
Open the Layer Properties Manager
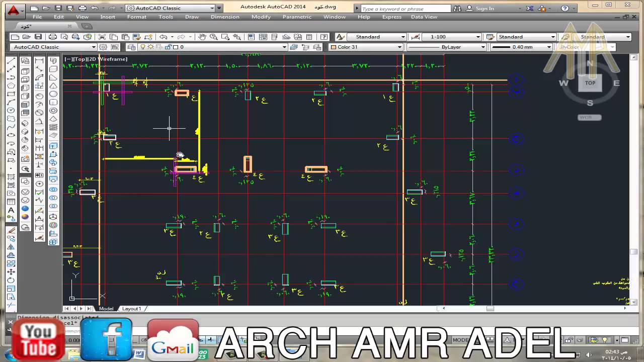point(131,47)
